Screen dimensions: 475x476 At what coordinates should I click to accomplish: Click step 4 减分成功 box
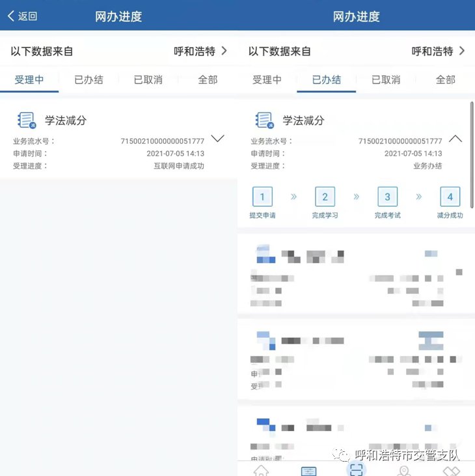[450, 197]
